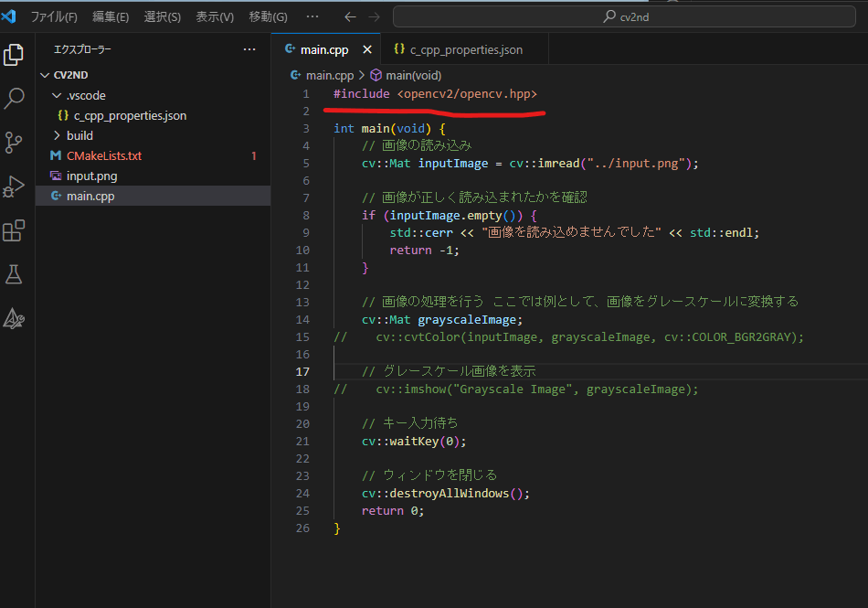Click the C++ icon on main.cpp tab
This screenshot has width=868, height=608.
coord(290,49)
